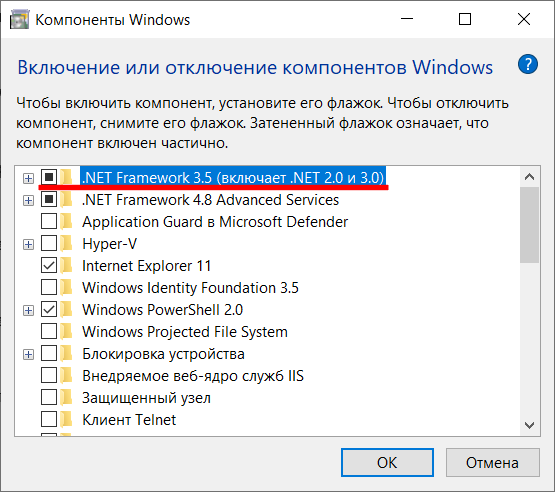Select .NET Framework 4.8 Advanced Services item

[x=210, y=200]
